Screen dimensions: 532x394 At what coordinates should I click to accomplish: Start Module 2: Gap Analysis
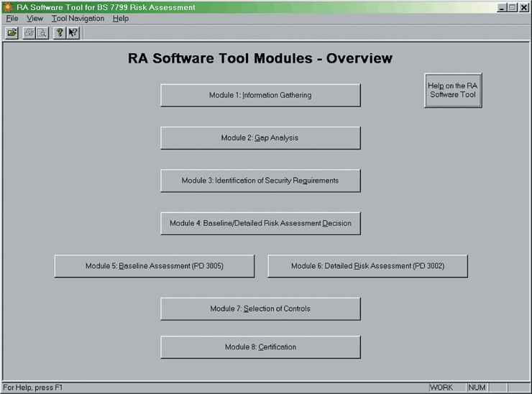(260, 138)
